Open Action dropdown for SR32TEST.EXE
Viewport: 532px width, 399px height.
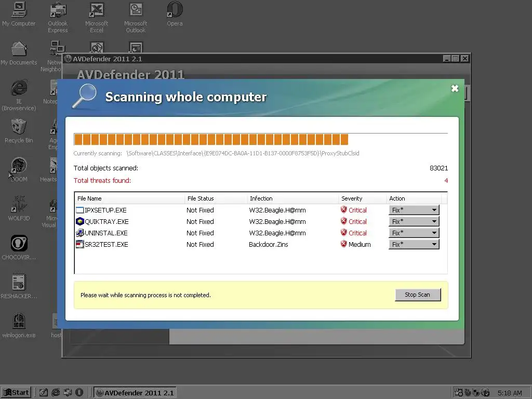click(x=414, y=244)
